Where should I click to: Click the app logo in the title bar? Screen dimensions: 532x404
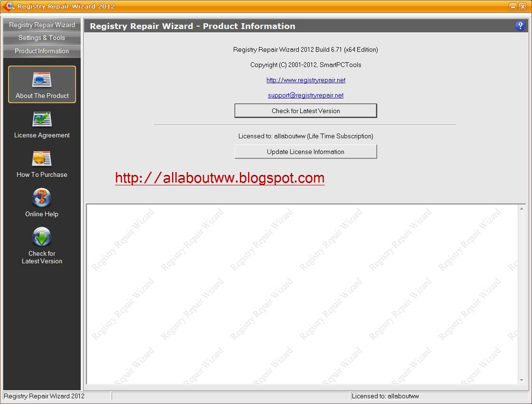[9, 6]
